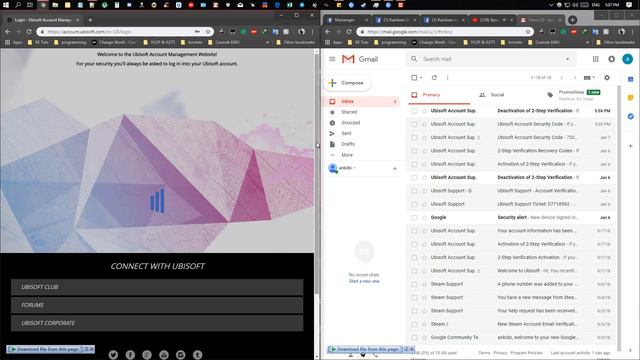The width and height of the screenshot is (640, 360).
Task: Reload the Ubisoft login page
Action: (29, 31)
